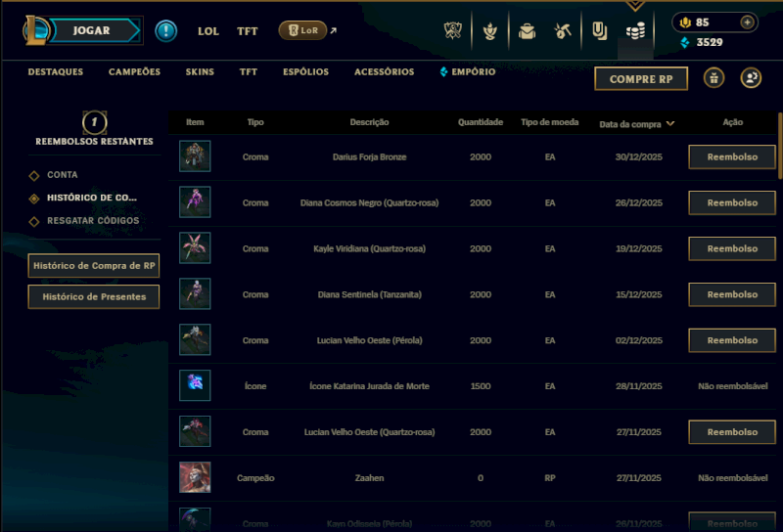This screenshot has height=532, width=783.
Task: Open the DESTAQUES store tab
Action: point(56,71)
